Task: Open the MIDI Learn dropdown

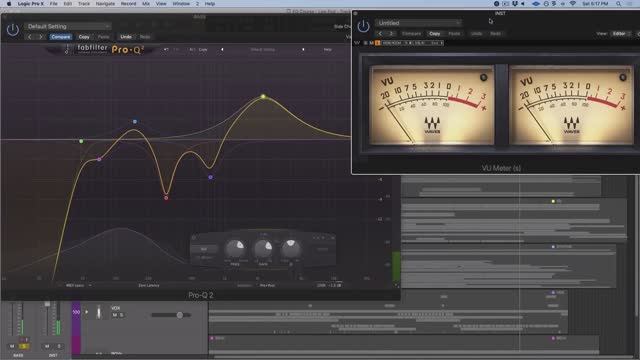Action: [x=79, y=285]
